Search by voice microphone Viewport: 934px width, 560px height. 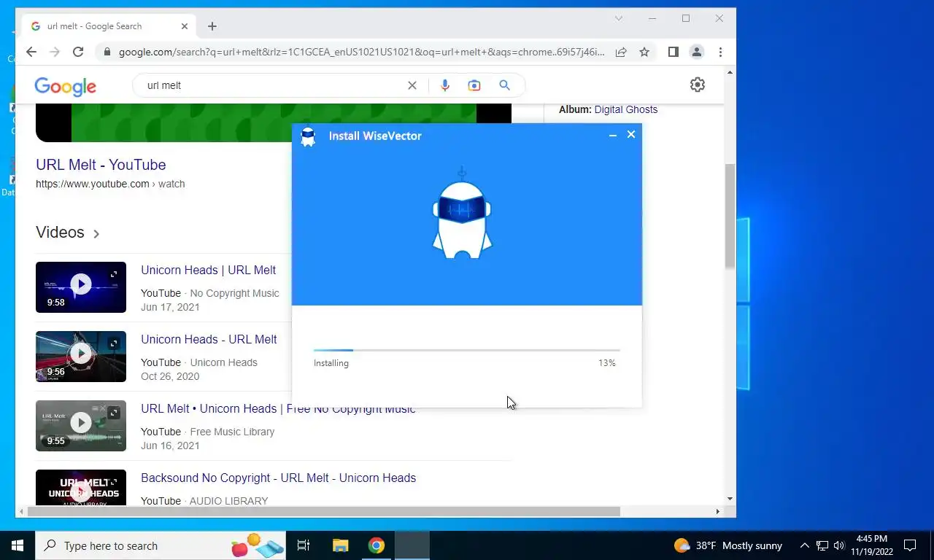(445, 85)
